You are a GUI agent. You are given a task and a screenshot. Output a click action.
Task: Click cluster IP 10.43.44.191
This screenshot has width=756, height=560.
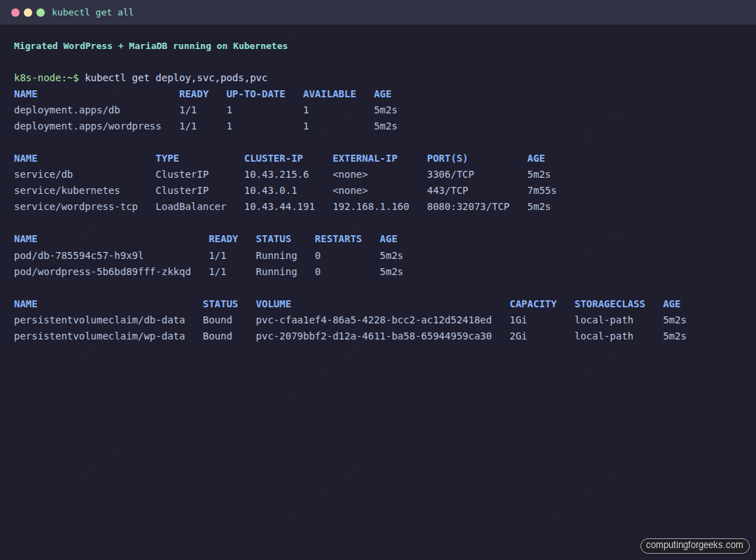click(279, 206)
